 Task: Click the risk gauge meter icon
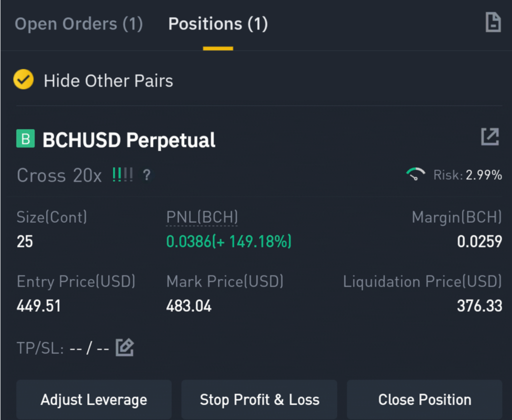click(x=416, y=174)
